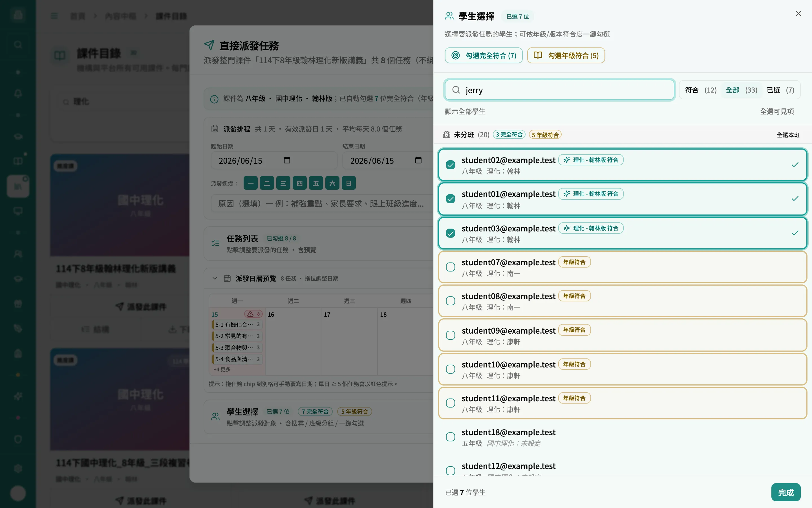Click 理化-翰林版 符合 tag on student02
Viewport: 812px width, 508px height.
591,160
